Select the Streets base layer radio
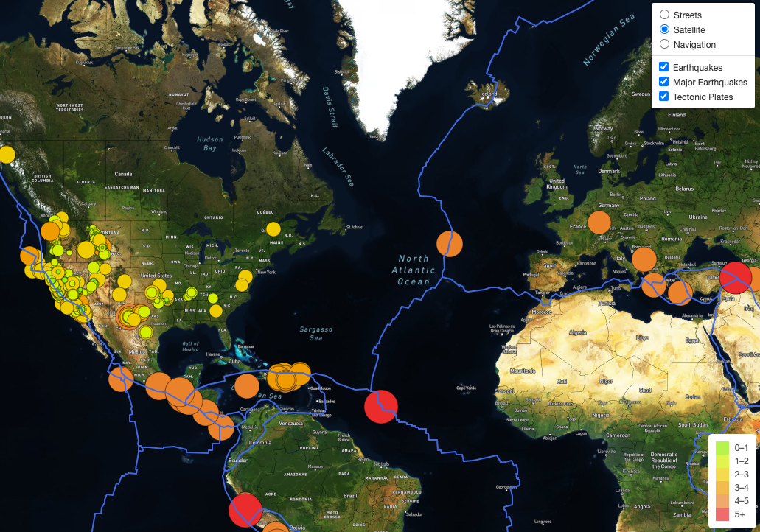This screenshot has height=532, width=760. pyautogui.click(x=664, y=15)
